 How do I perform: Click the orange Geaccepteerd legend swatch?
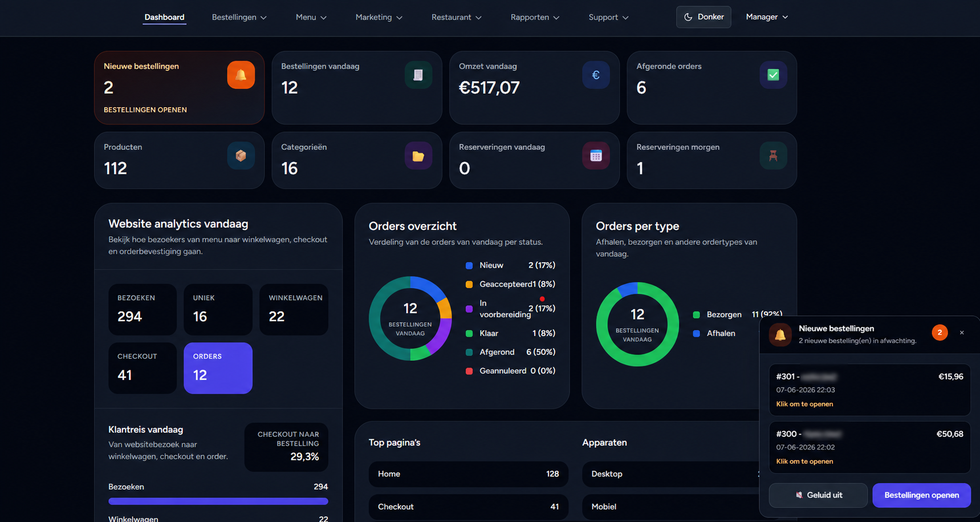[x=469, y=284]
